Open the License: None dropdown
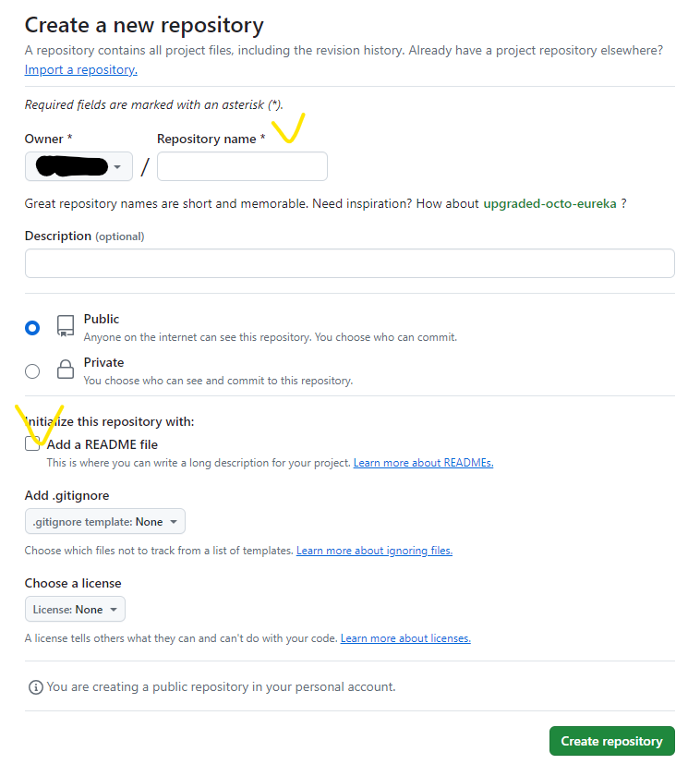The image size is (700, 764). point(75,609)
